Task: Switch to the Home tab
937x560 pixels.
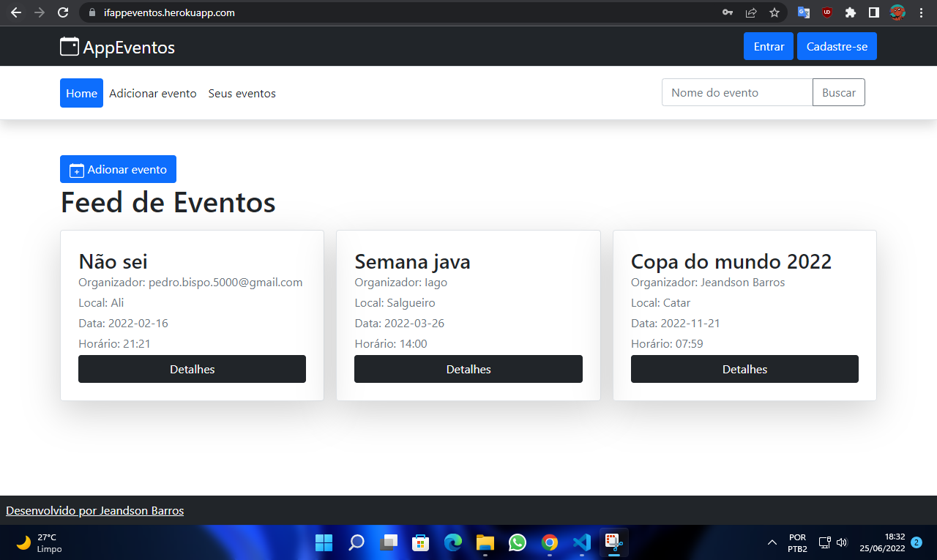Action: coord(81,93)
